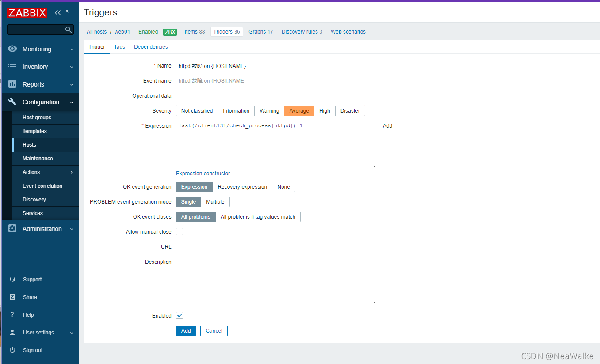Click the Help question mark icon

click(x=12, y=315)
